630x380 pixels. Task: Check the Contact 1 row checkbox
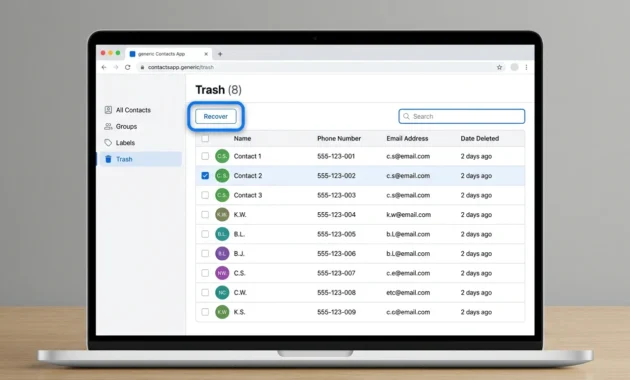(205, 156)
